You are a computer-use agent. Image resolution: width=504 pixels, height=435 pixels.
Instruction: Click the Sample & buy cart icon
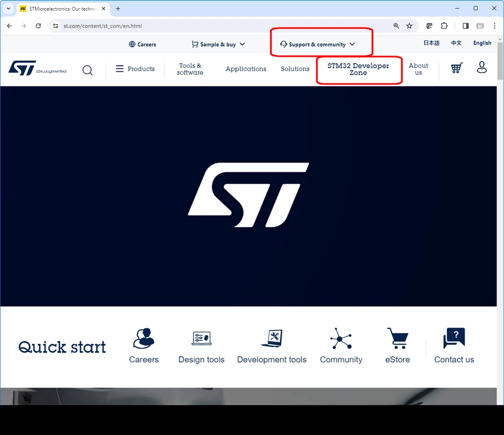[195, 44]
